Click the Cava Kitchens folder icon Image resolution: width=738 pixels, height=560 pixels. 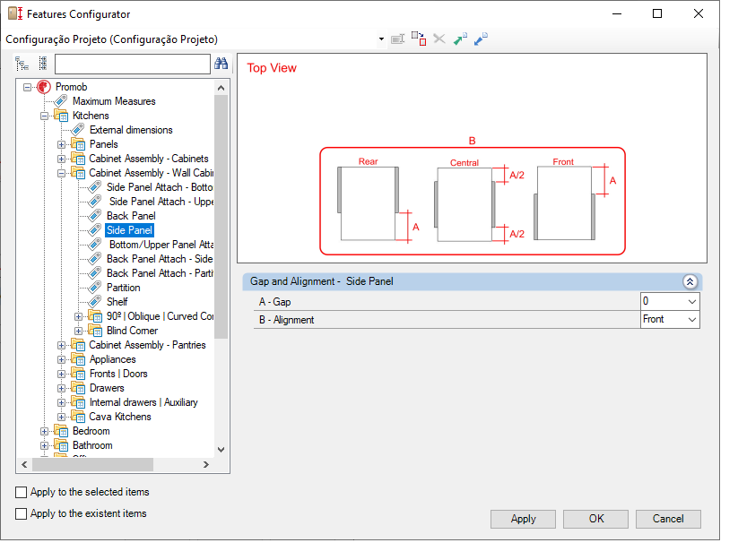(x=78, y=417)
